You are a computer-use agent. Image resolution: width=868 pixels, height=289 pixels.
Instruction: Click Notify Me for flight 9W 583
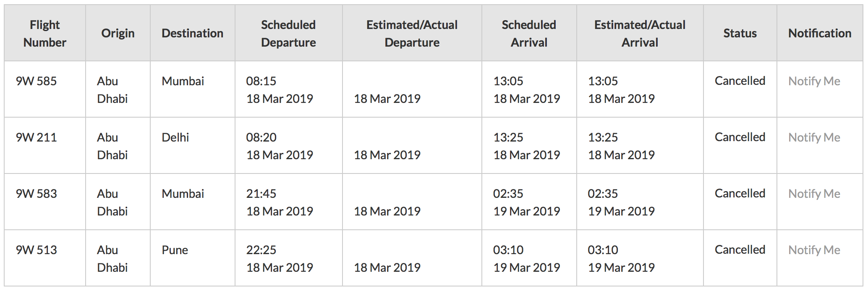(814, 194)
